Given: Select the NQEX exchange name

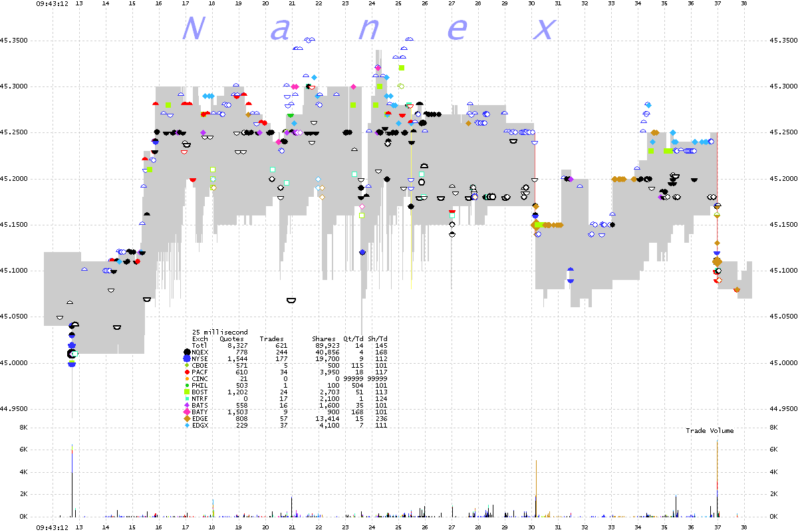Looking at the screenshot, I should (x=200, y=352).
